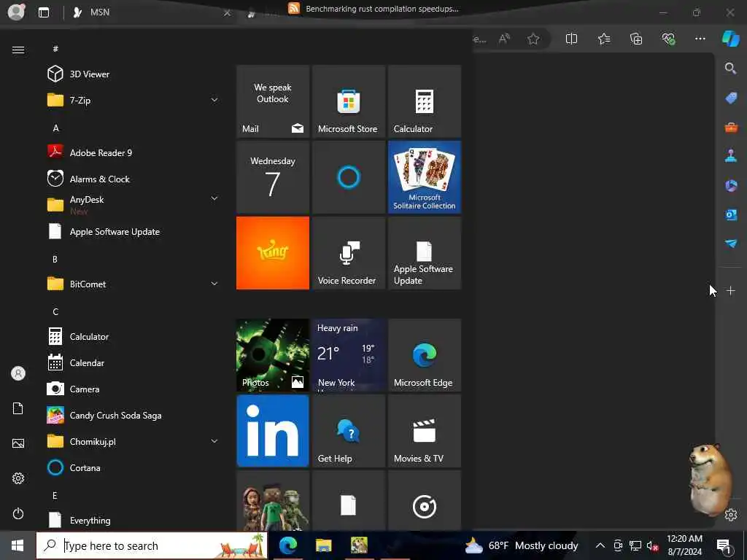Expand the Chomikuj.pl folder
The width and height of the screenshot is (747, 560).
click(133, 441)
